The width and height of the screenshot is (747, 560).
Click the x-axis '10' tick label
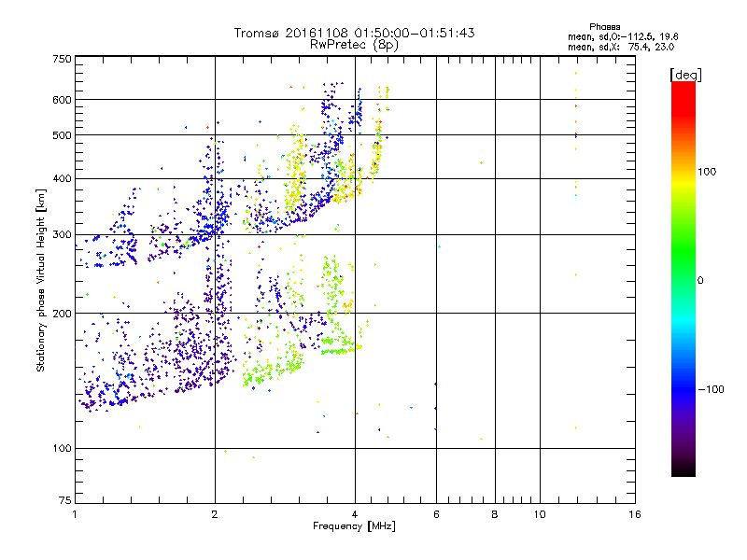(x=540, y=514)
